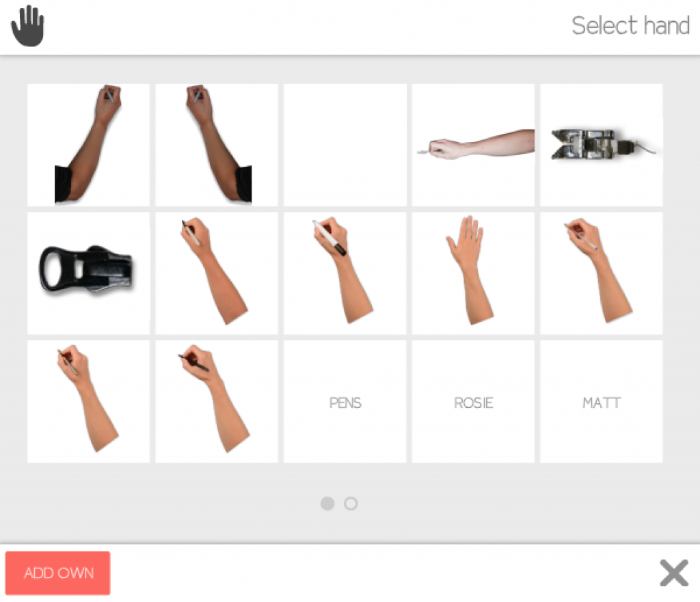
Task: Click the hand icon in the header
Action: [27, 26]
